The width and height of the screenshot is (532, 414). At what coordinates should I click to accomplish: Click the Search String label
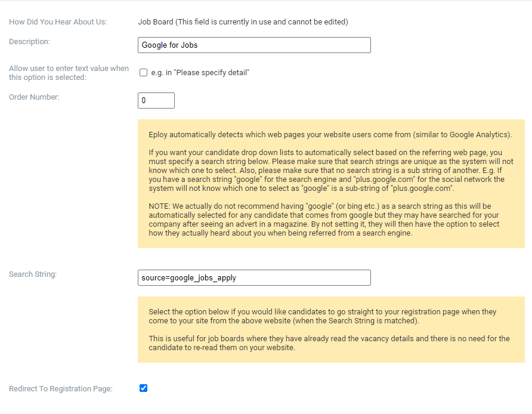click(33, 274)
